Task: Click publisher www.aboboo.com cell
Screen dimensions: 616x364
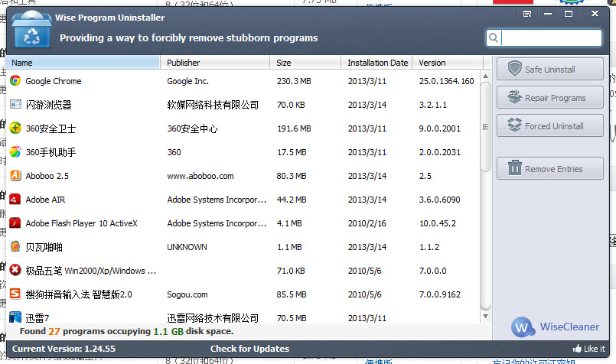Action: (x=200, y=176)
